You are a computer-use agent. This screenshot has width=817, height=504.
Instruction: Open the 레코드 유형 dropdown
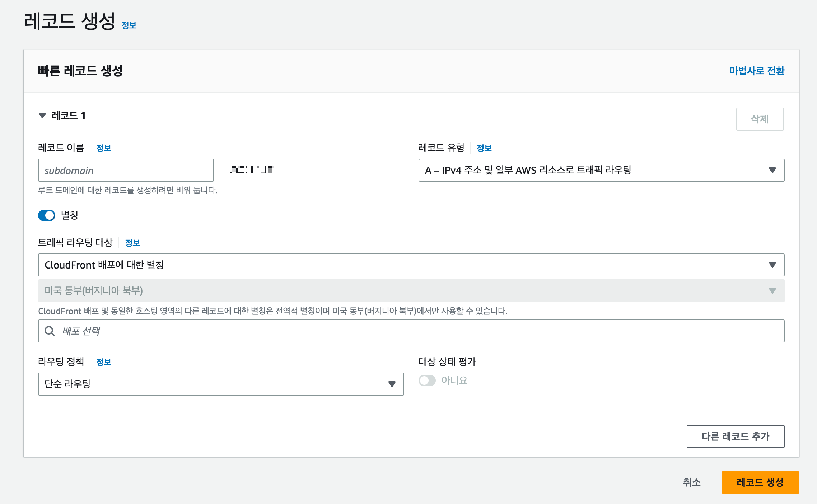point(601,170)
